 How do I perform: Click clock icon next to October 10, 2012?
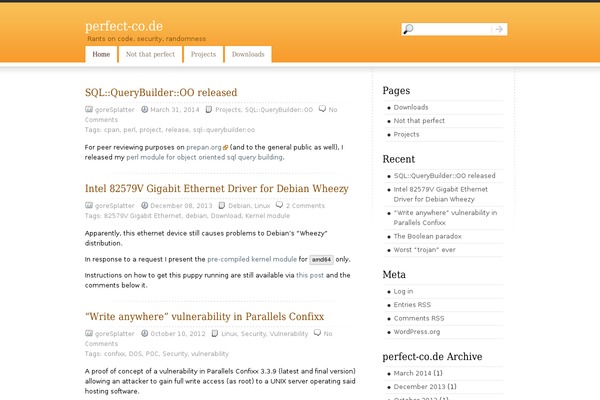tap(144, 333)
